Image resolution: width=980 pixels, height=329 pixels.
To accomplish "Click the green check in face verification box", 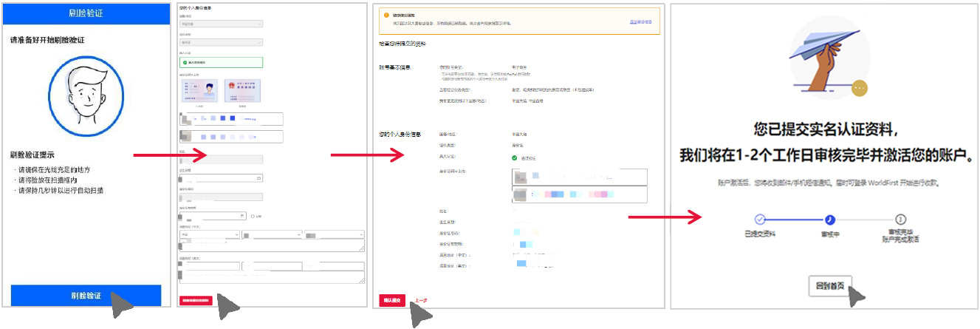I will pos(183,63).
